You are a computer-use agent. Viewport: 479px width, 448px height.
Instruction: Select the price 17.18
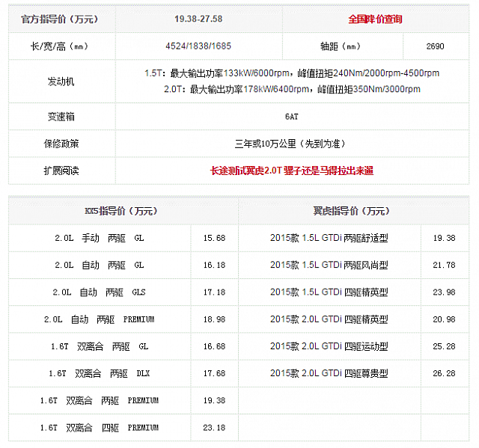coord(215,292)
